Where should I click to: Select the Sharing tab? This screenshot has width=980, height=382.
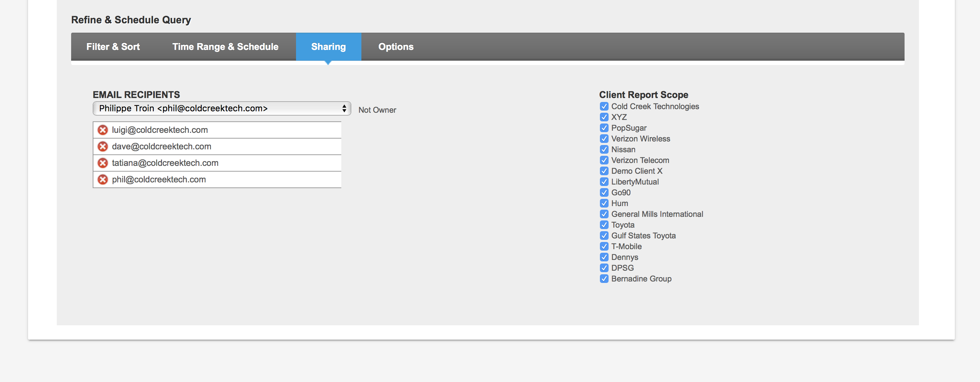328,47
